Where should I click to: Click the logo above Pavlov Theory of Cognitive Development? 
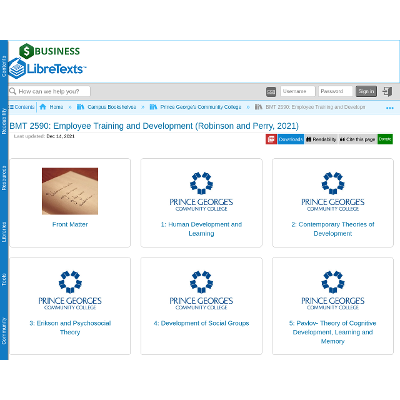point(333,290)
